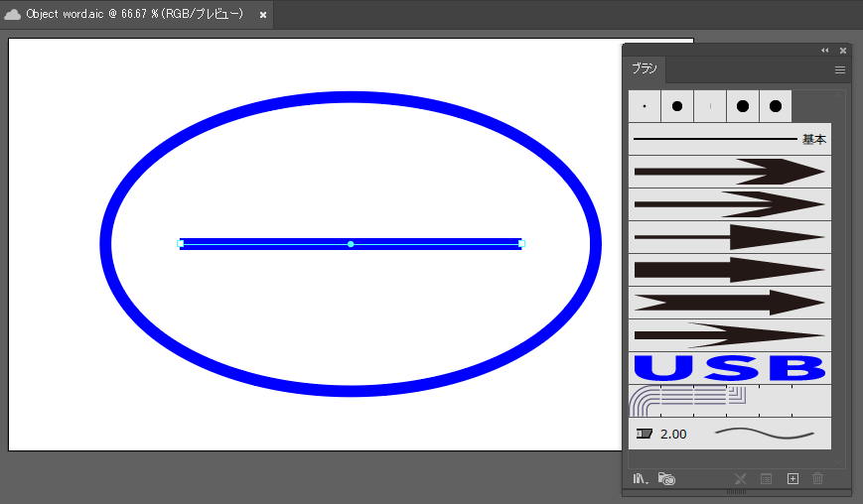Select the right anchor point of the line
The width and height of the screenshot is (863, 504).
521,243
